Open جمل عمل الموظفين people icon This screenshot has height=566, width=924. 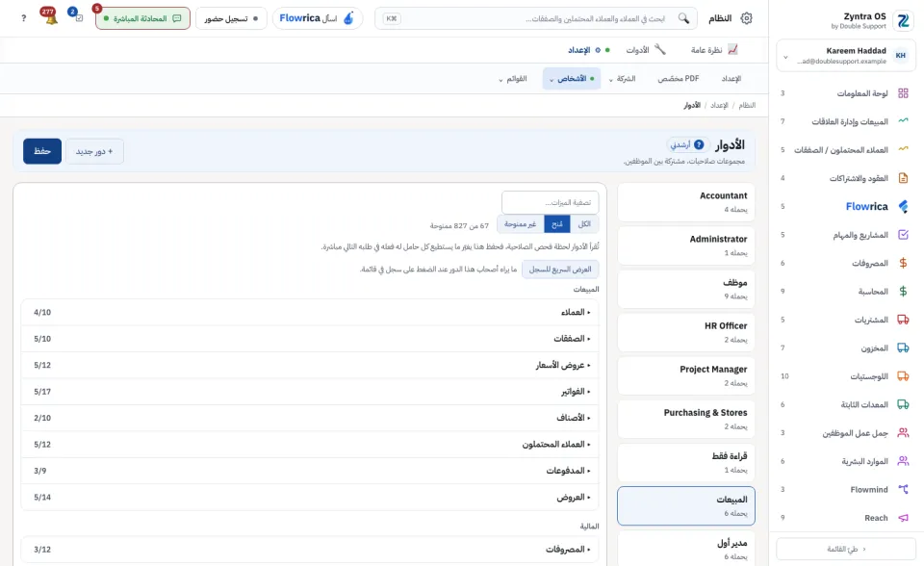tap(903, 433)
